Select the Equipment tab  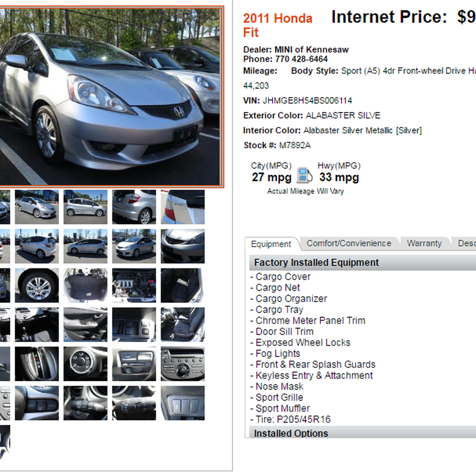tap(271, 244)
